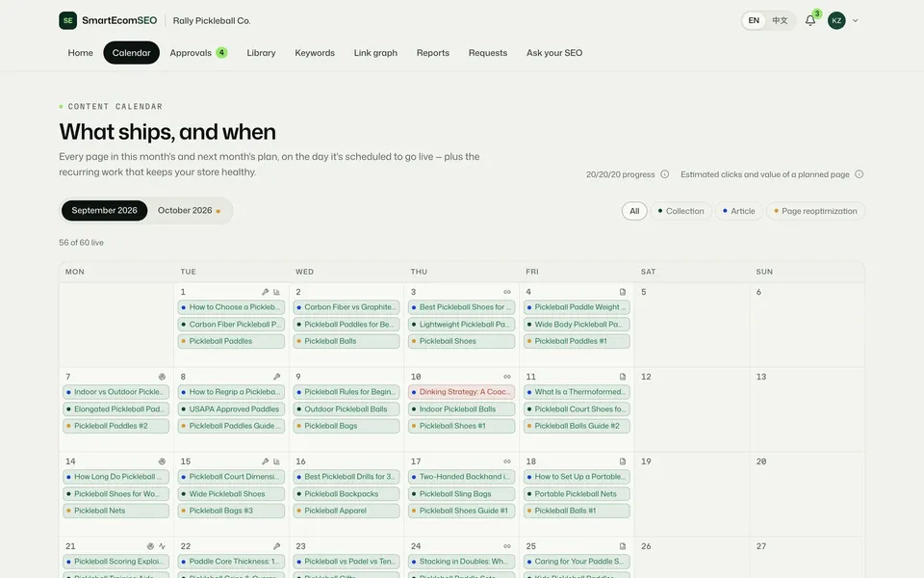This screenshot has width=924, height=578.
Task: Click the pulse line icon on day 21
Action: [x=162, y=547]
